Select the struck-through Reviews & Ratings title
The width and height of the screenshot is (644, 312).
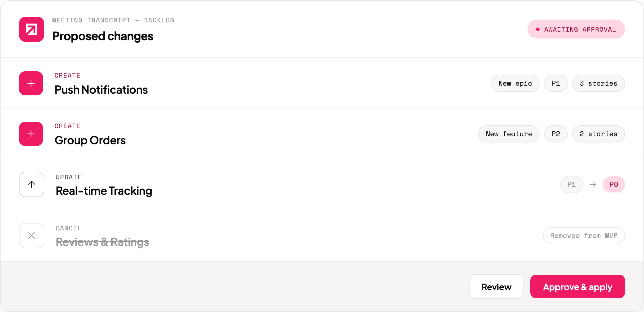(102, 242)
